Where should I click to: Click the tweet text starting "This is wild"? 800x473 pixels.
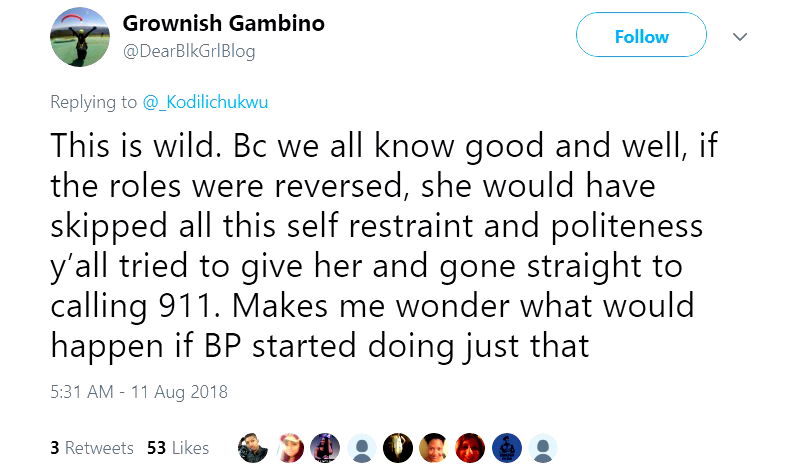coord(382,240)
